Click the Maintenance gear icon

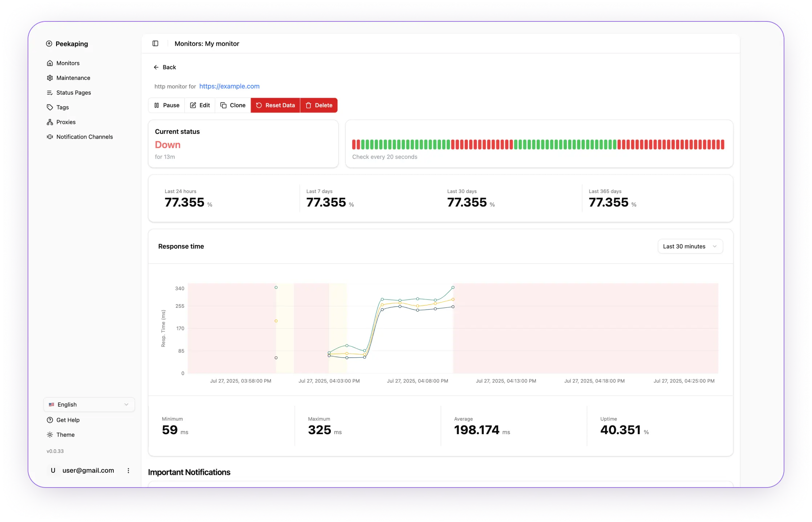click(50, 78)
